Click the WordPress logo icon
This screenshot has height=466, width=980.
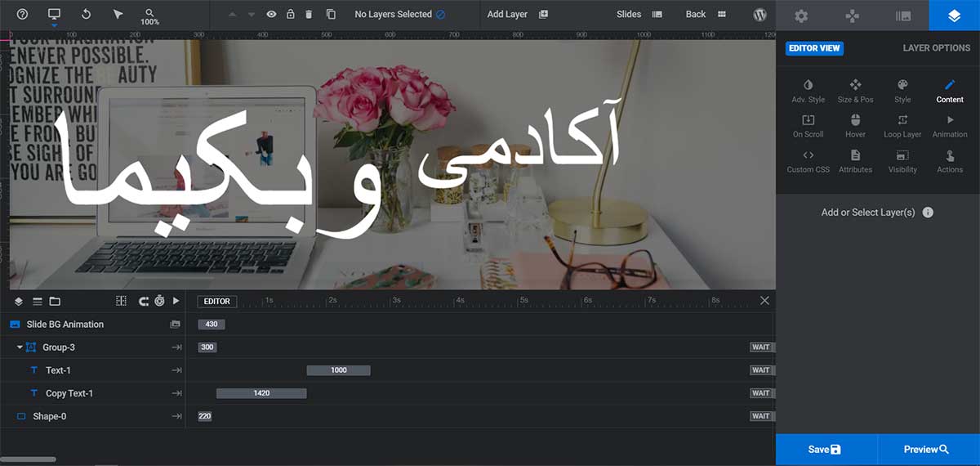coord(759,15)
